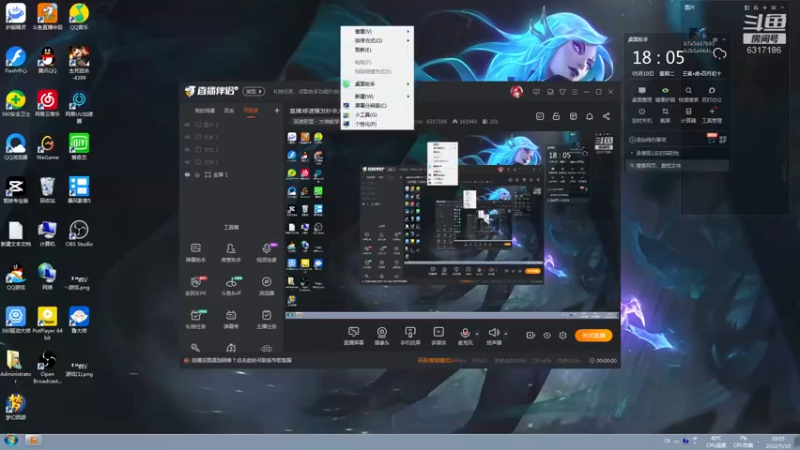Click 添加待办事项 in the helper widget
The image size is (800, 450).
tap(648, 140)
